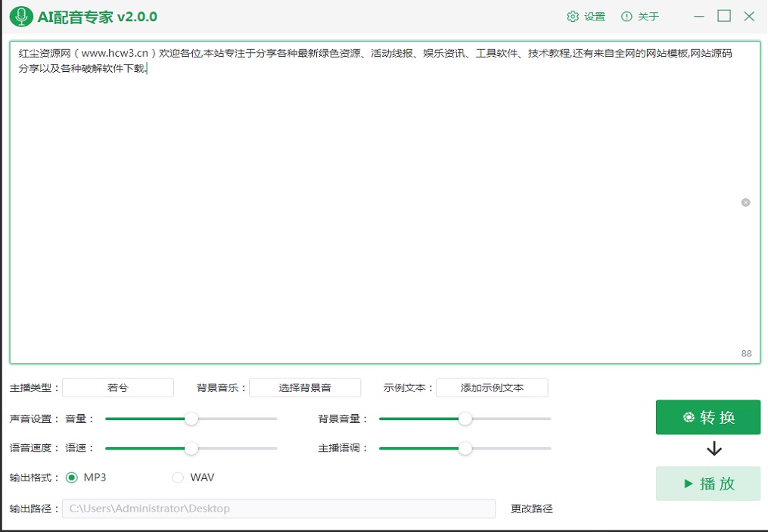
Task: Clear text using the gray X icon
Action: [x=745, y=202]
